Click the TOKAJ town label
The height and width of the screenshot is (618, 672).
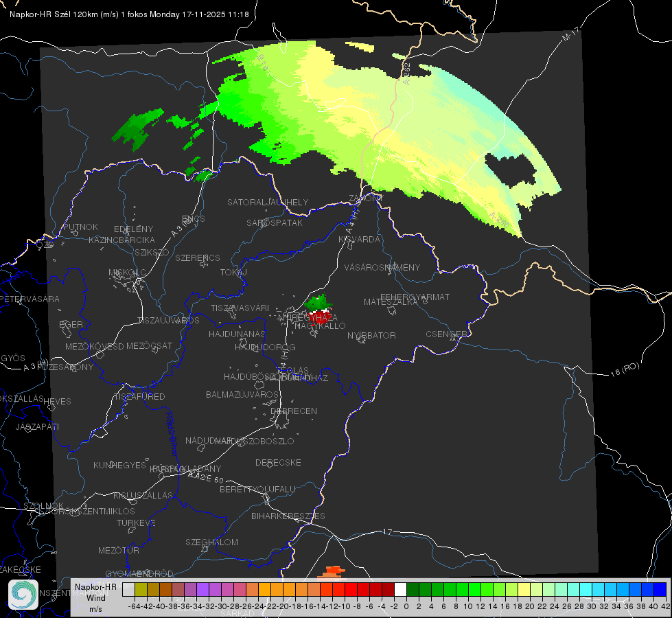click(233, 273)
